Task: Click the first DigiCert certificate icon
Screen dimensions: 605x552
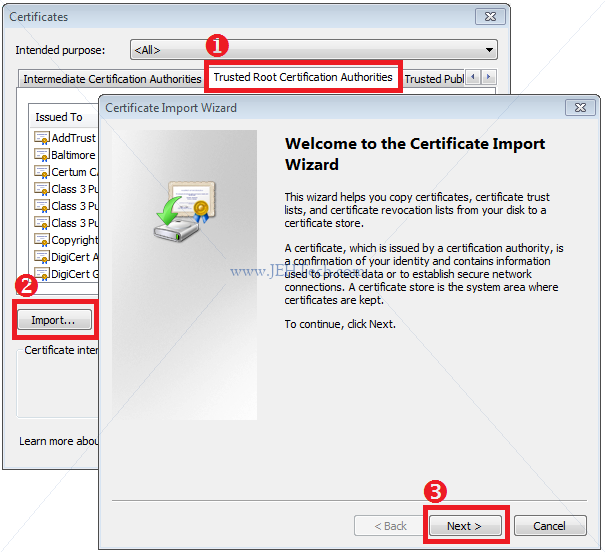Action: pyautogui.click(x=42, y=257)
